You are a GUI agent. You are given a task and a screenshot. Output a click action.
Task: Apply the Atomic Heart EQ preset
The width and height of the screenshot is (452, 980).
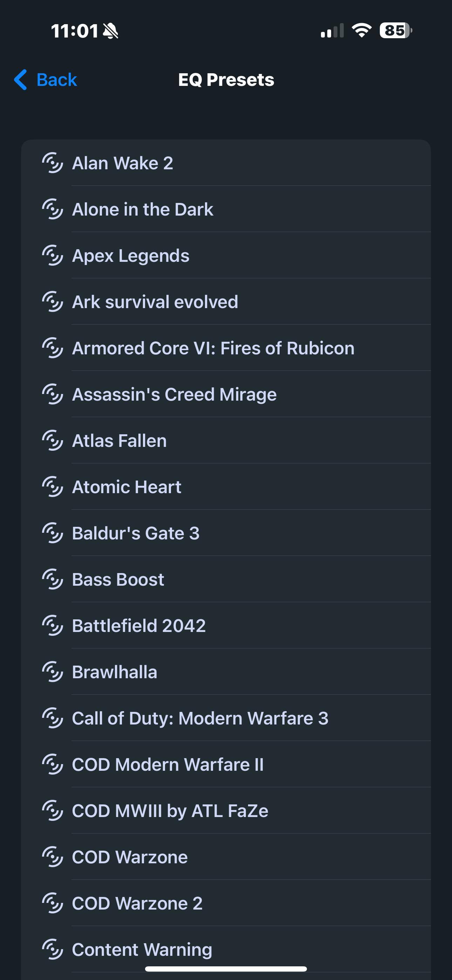coord(127,487)
